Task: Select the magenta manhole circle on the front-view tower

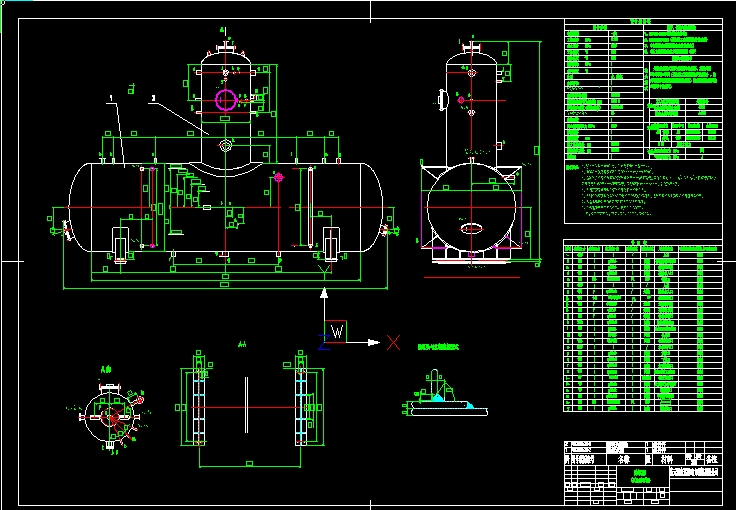Action: pyautogui.click(x=226, y=99)
